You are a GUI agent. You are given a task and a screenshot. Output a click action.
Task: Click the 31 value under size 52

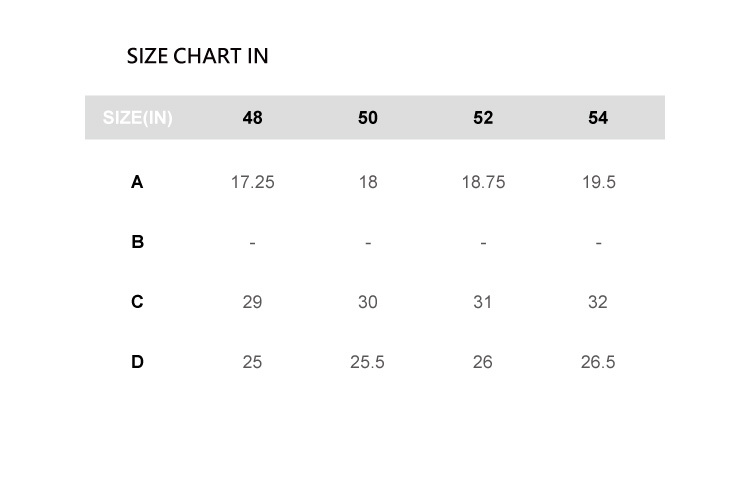click(483, 302)
